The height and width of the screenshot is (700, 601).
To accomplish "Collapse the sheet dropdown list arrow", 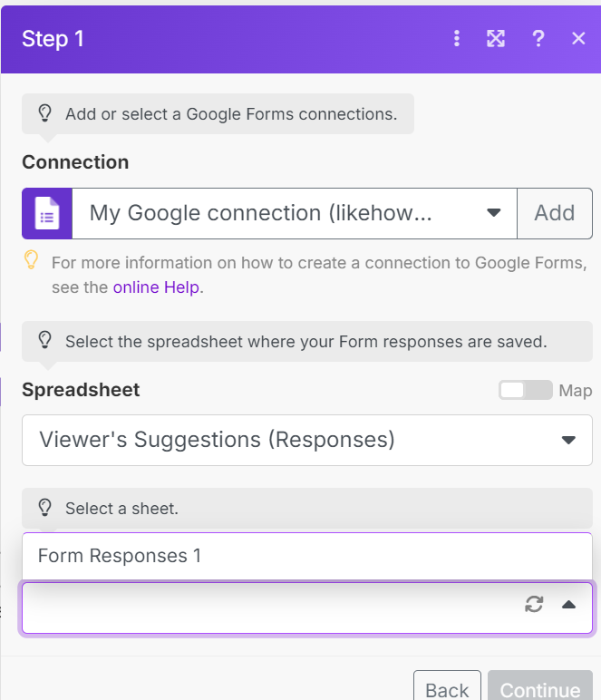I will (x=568, y=605).
